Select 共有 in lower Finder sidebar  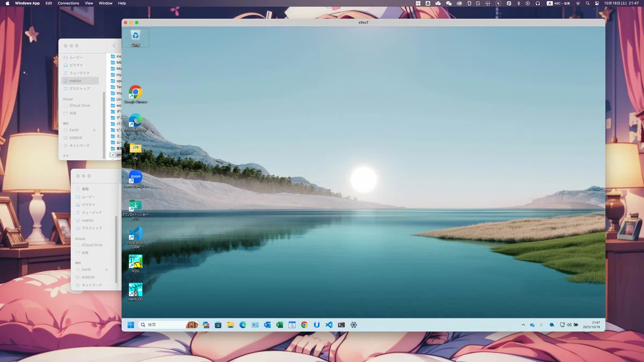click(92, 253)
